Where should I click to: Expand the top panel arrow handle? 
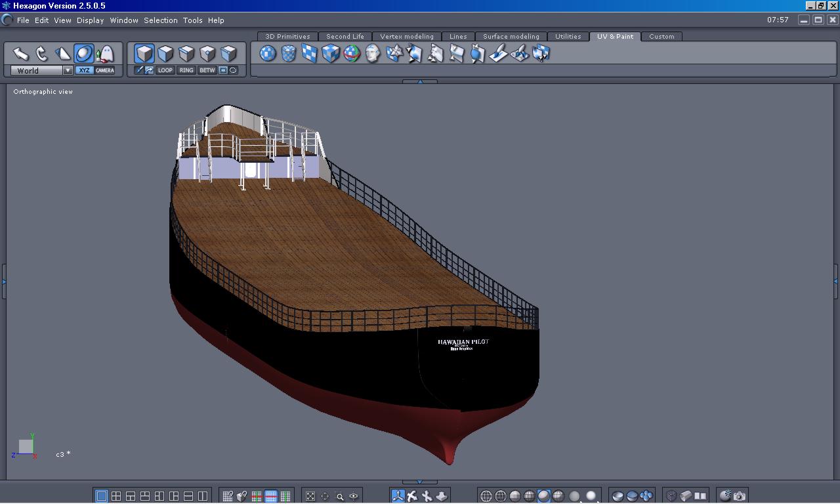click(419, 81)
